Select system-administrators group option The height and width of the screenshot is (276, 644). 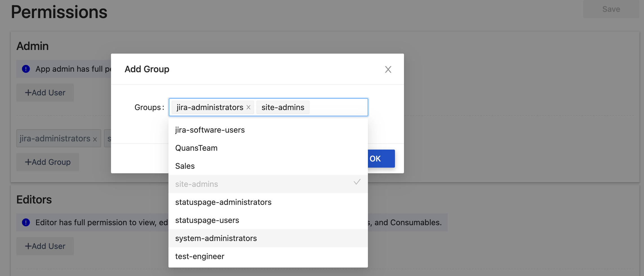coord(216,238)
